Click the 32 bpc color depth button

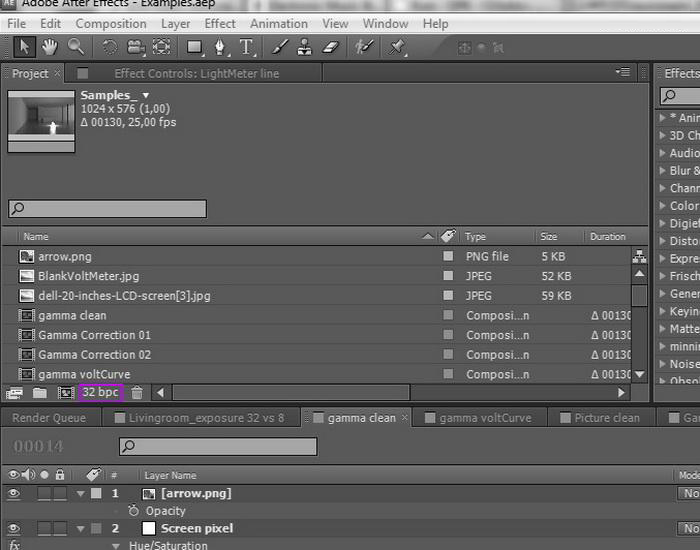pos(101,393)
